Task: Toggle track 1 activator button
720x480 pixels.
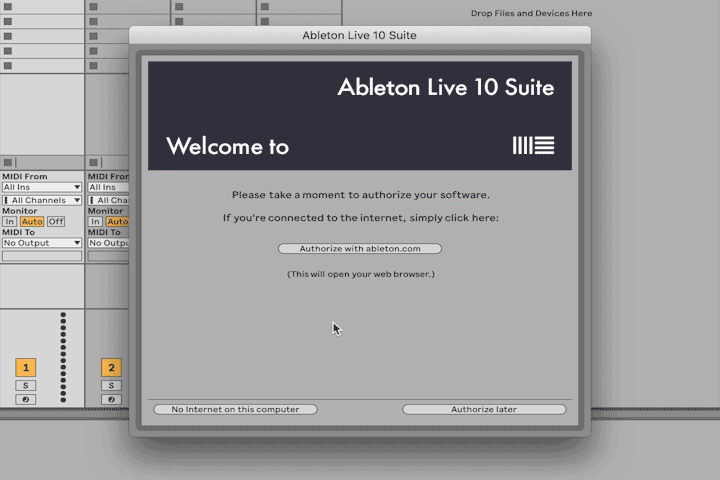Action: pyautogui.click(x=26, y=367)
